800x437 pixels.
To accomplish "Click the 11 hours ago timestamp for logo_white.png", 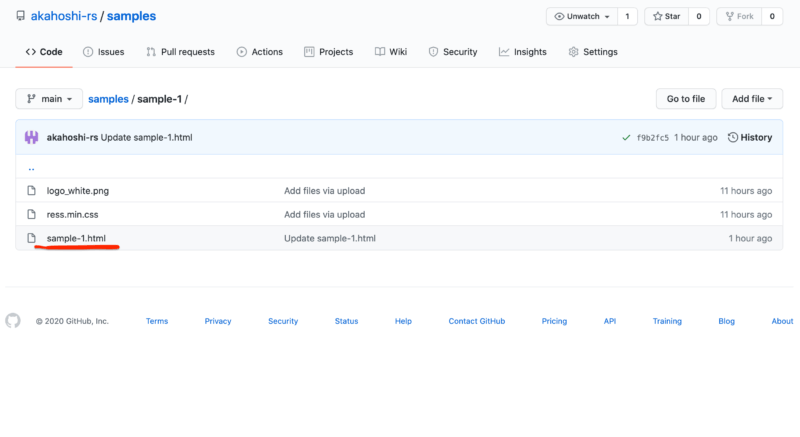I will point(746,191).
